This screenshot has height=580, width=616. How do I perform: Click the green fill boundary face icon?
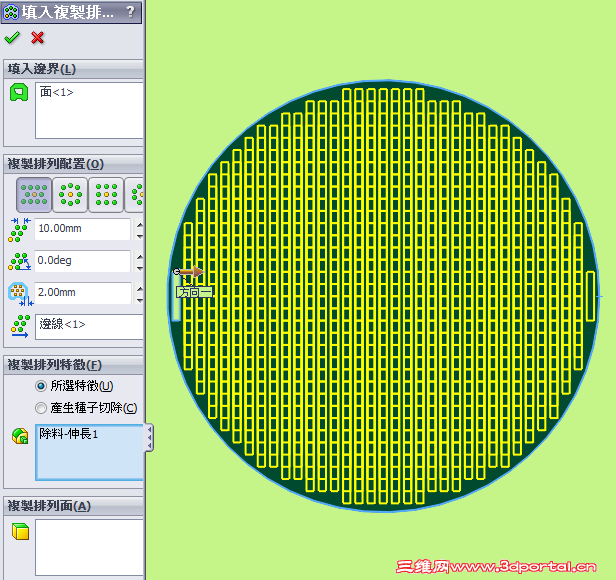pos(19,92)
